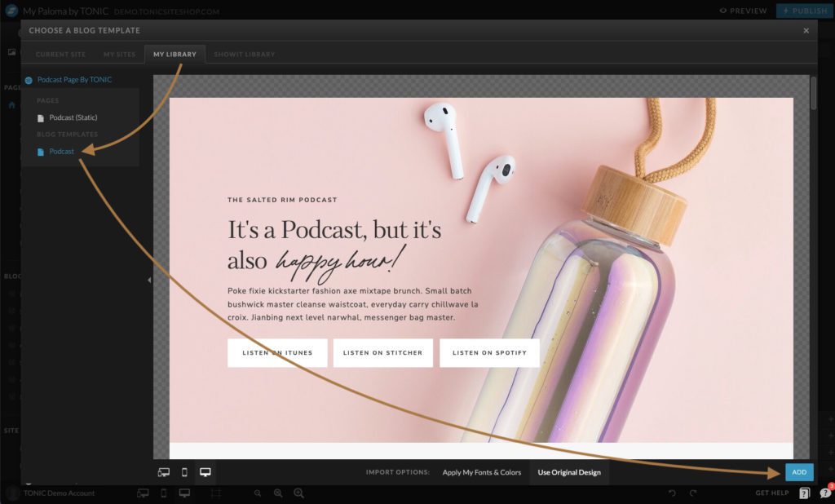Click the Showit logo at top left
The width and height of the screenshot is (835, 504).
tap(11, 11)
